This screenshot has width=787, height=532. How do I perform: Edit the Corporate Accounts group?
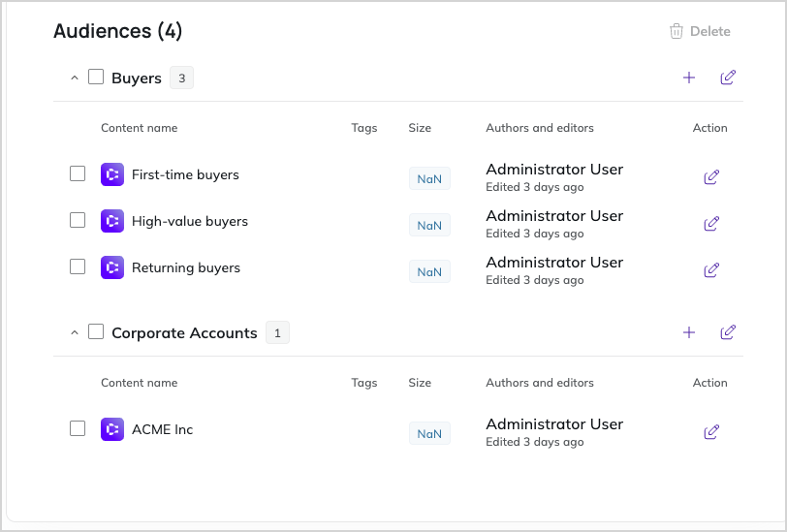click(x=728, y=332)
